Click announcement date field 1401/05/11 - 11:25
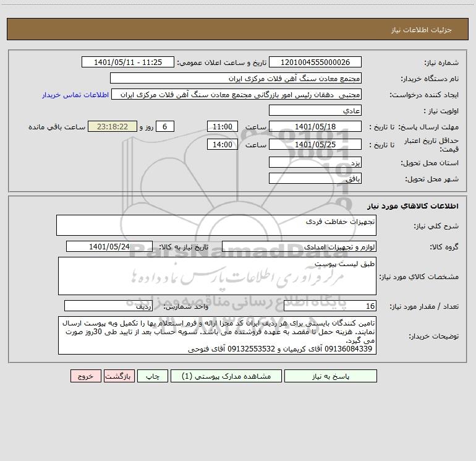 (x=128, y=62)
